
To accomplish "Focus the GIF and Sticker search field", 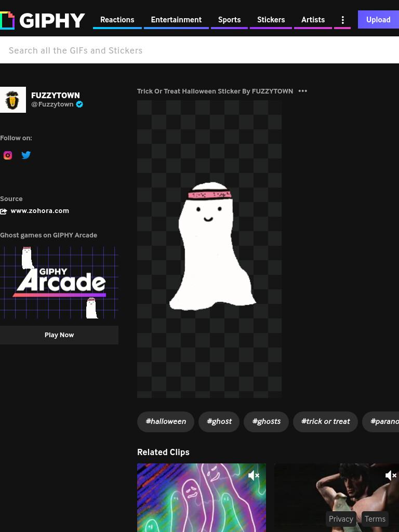I will pyautogui.click(x=199, y=50).
